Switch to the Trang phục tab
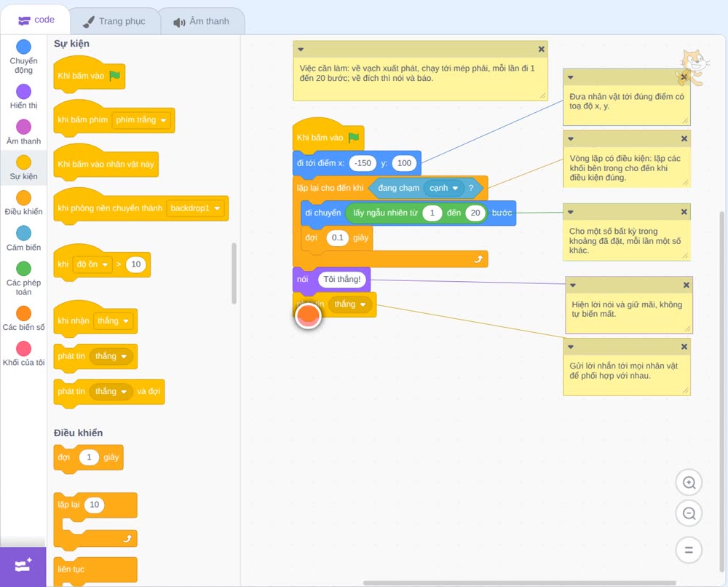This screenshot has width=728, height=587. pyautogui.click(x=115, y=21)
